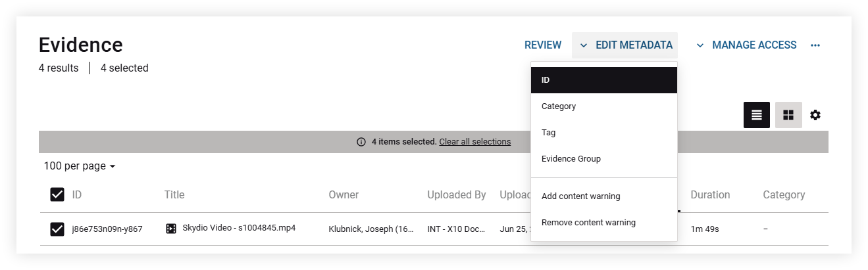Expand the MANAGE ACCESS dropdown
The height and width of the screenshot is (270, 868).
pyautogui.click(x=747, y=45)
